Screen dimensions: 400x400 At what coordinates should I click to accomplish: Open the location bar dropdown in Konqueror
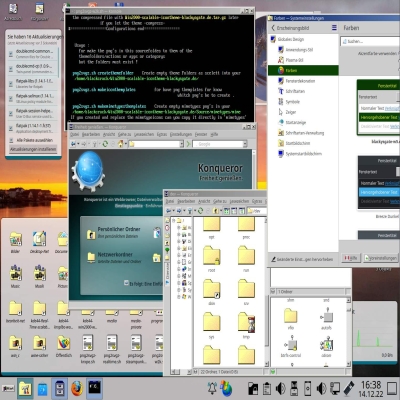click(x=182, y=144)
